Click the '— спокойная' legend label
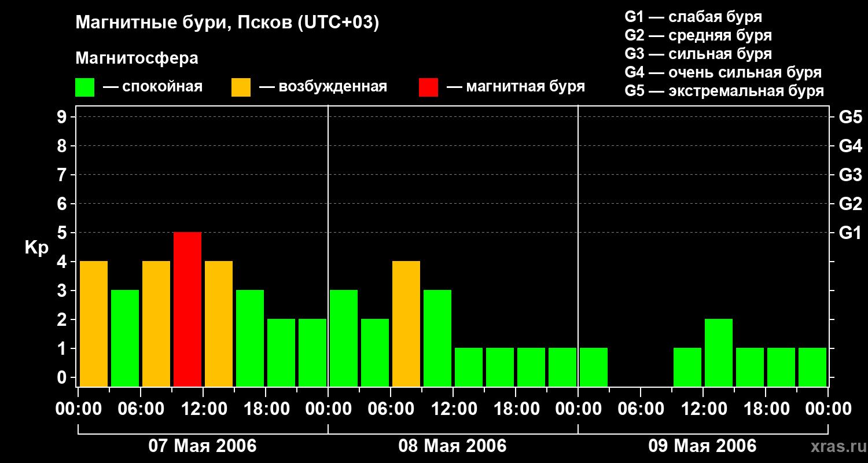This screenshot has width=868, height=463. [x=153, y=87]
